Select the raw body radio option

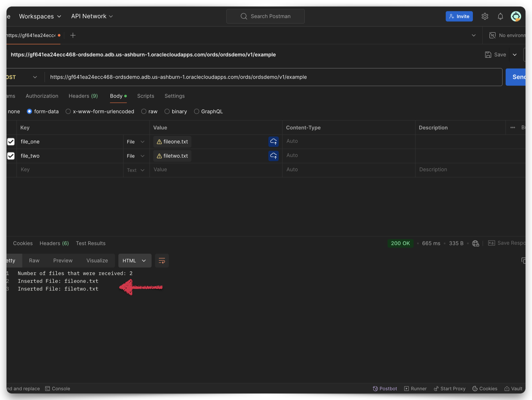click(144, 111)
